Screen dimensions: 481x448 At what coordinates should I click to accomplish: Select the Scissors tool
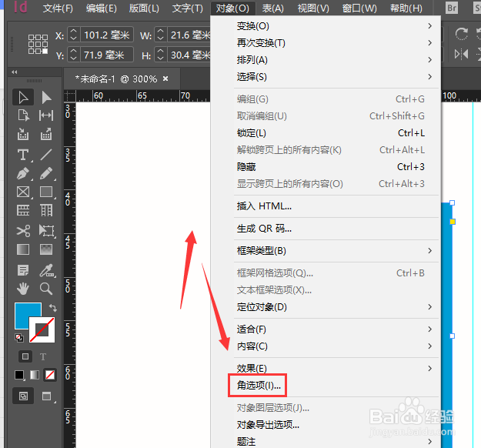click(x=23, y=231)
